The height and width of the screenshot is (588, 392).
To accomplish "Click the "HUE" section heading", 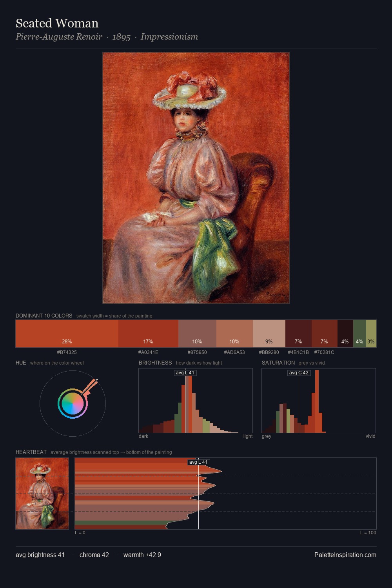I will (21, 363).
